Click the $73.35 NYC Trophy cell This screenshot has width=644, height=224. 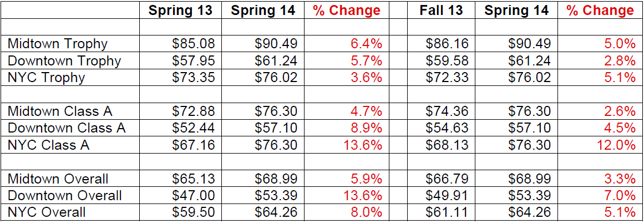[194, 78]
